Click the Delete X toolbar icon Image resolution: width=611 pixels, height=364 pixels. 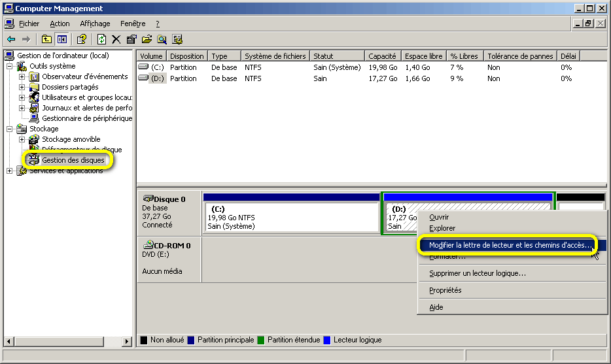coord(116,39)
